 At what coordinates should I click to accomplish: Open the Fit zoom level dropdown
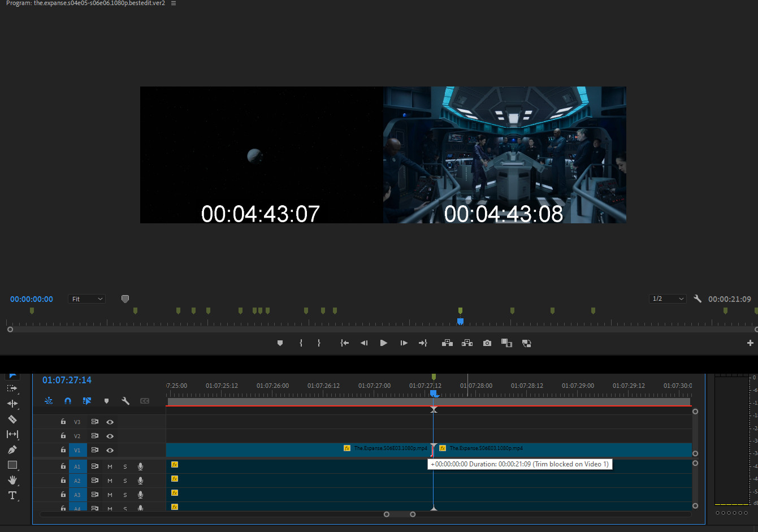click(x=87, y=299)
